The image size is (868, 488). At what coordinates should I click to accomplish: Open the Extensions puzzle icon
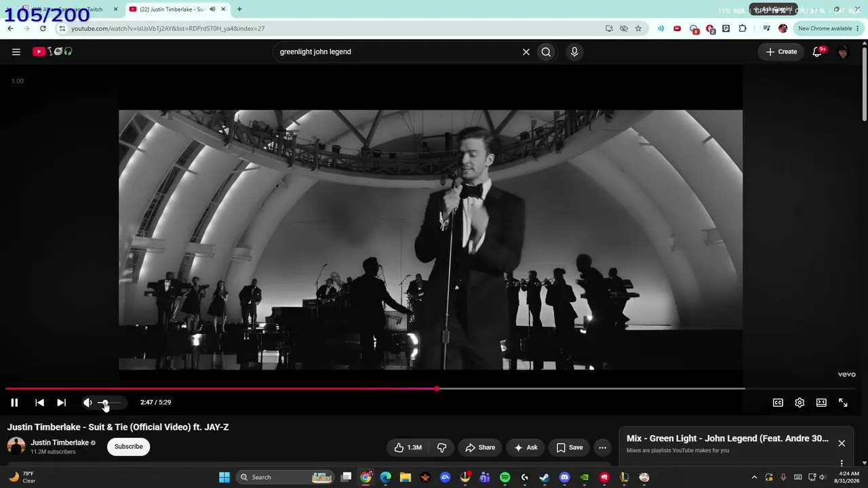click(743, 28)
